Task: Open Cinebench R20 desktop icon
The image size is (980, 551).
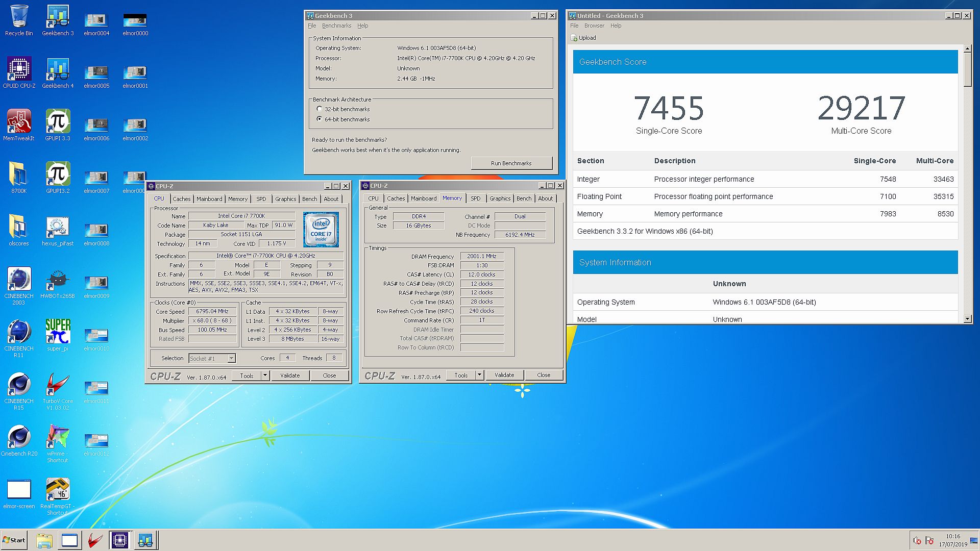Action: point(19,440)
